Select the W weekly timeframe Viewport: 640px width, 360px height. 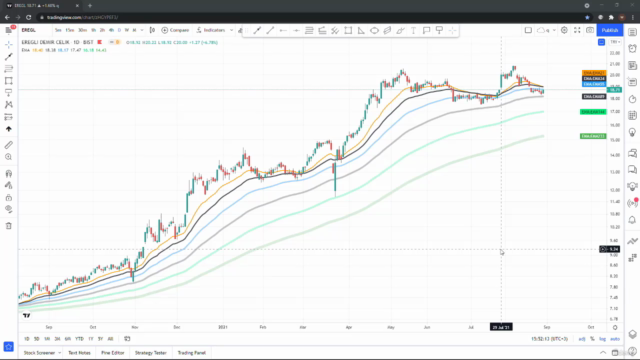127,30
